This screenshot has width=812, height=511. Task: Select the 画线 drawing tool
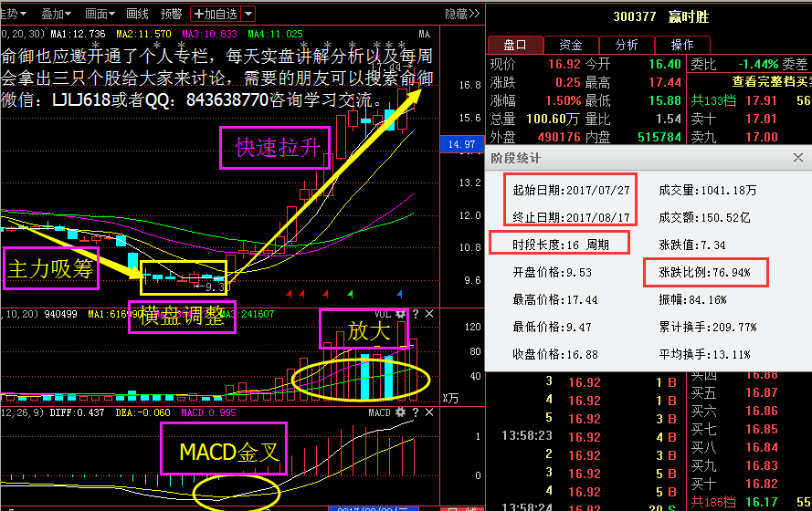(x=137, y=14)
